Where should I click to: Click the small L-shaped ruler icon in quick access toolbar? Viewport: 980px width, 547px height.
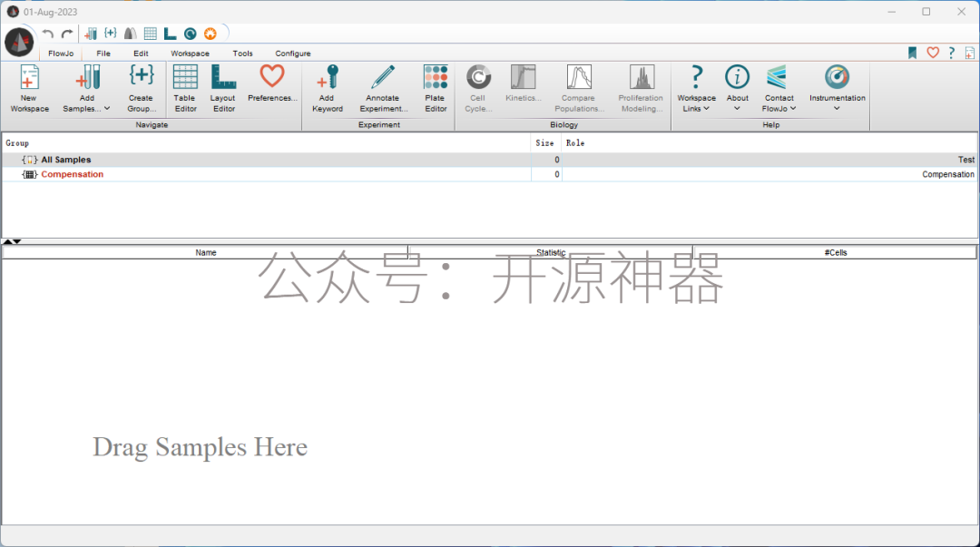170,34
